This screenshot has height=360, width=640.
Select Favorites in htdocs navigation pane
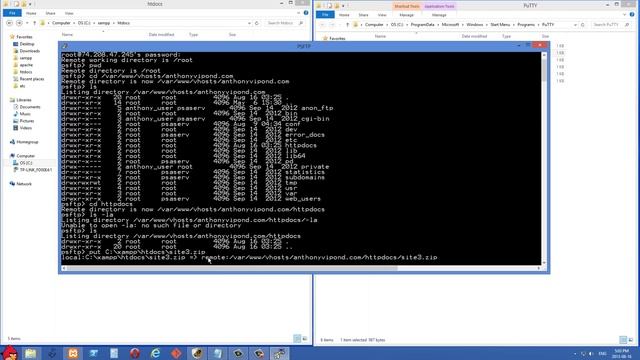click(24, 37)
